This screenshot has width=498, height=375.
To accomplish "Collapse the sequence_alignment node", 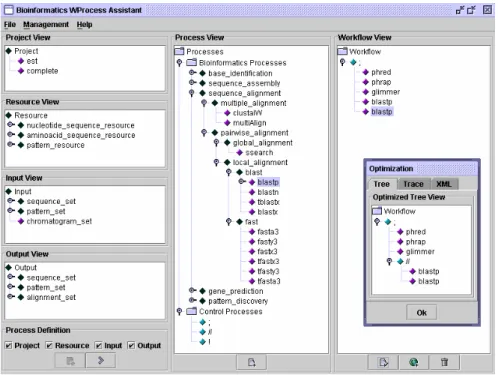I will click(x=192, y=93).
